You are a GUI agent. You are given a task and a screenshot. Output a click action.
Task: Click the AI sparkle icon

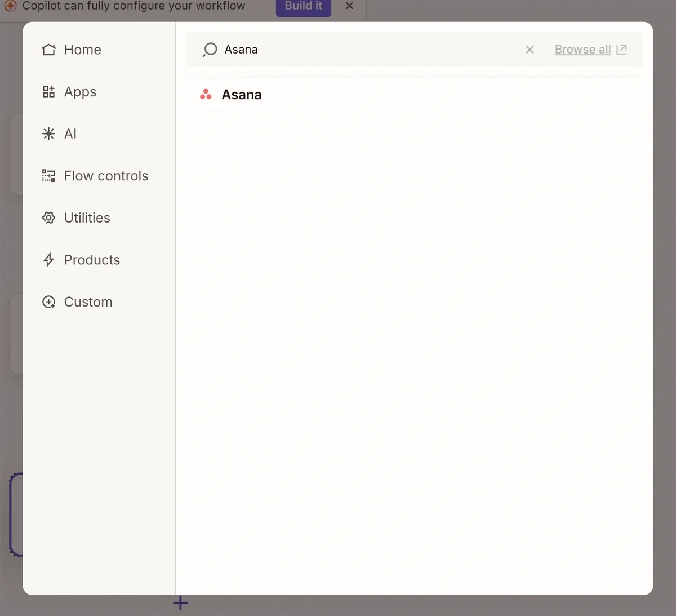49,134
